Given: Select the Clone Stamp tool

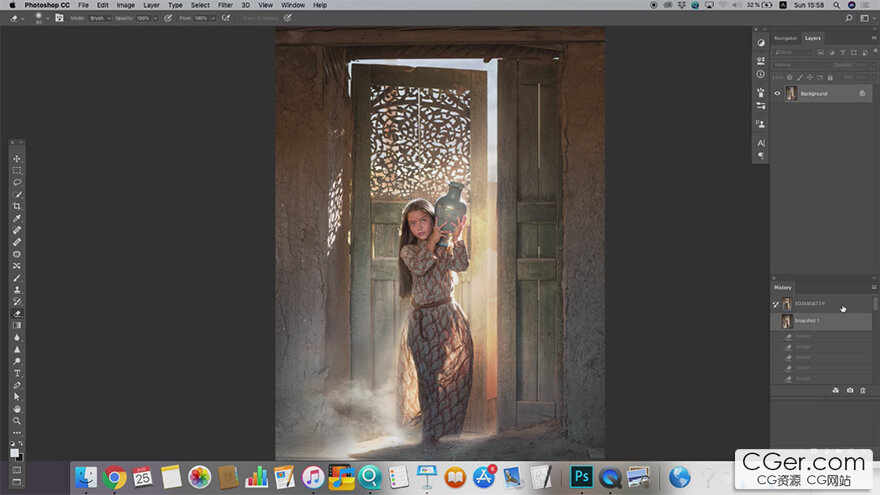Looking at the screenshot, I should click(17, 290).
